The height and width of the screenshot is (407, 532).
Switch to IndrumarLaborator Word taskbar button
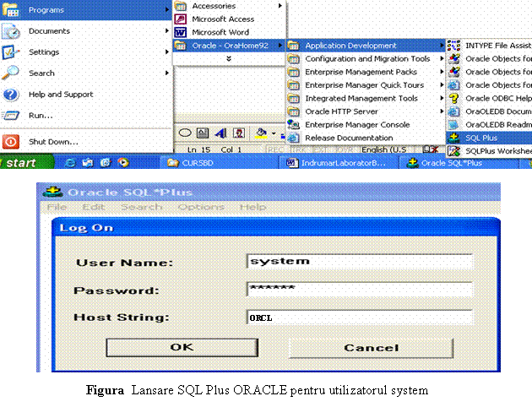(337, 163)
